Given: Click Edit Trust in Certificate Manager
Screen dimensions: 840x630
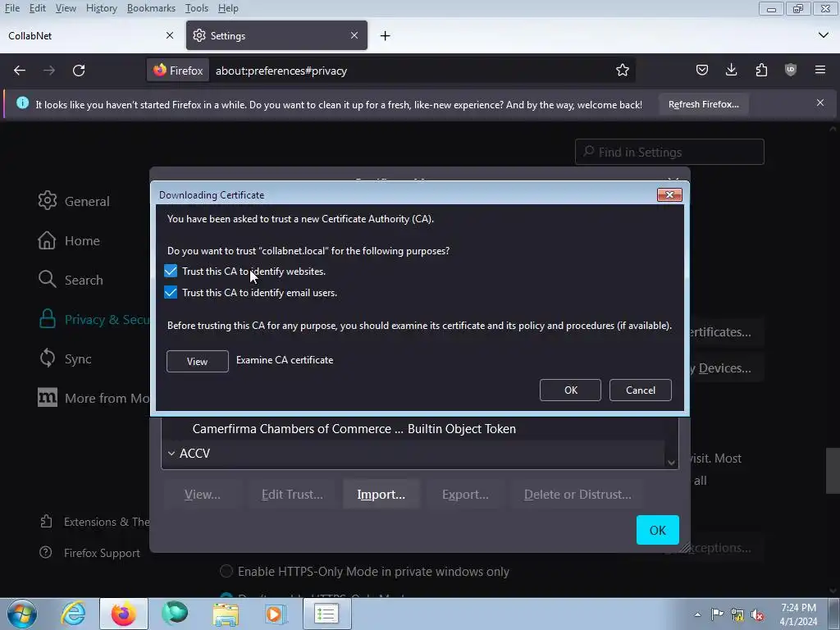Looking at the screenshot, I should (292, 494).
